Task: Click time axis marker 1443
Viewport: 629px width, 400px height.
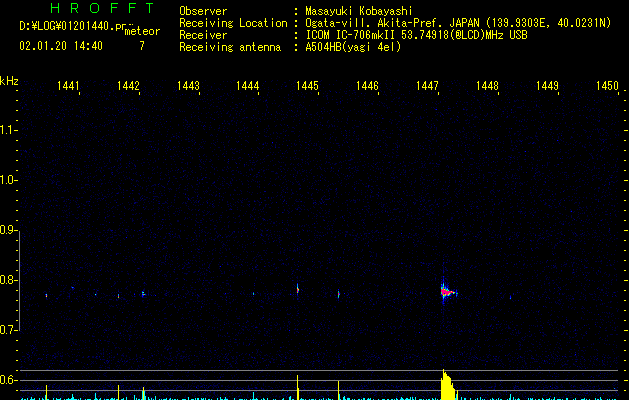Action: pyautogui.click(x=188, y=86)
